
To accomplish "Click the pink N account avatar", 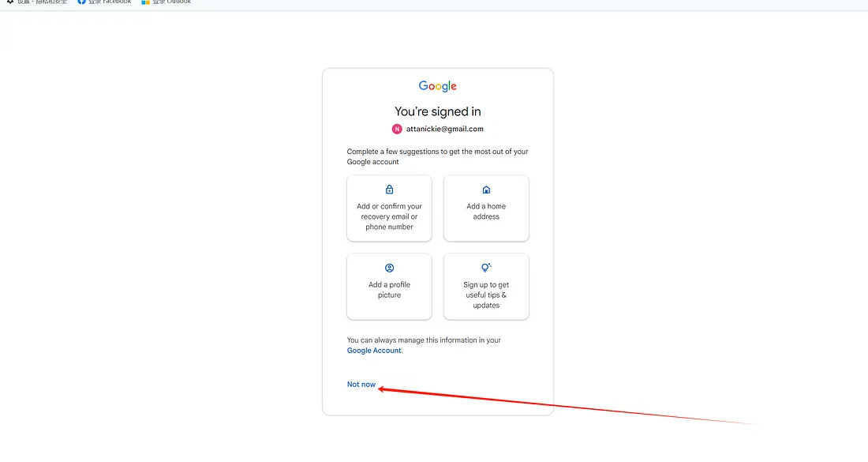I will pos(397,129).
